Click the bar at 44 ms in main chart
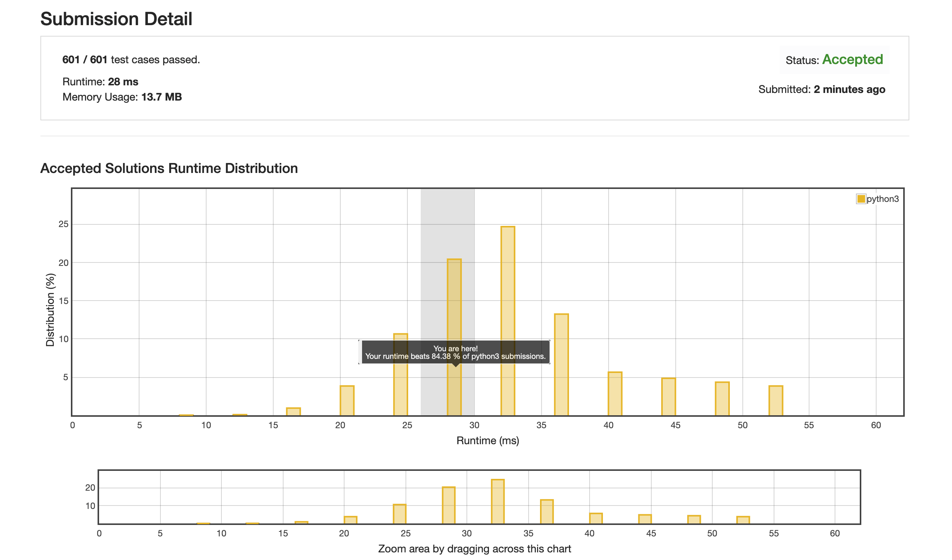This screenshot has width=952, height=560. [668, 396]
